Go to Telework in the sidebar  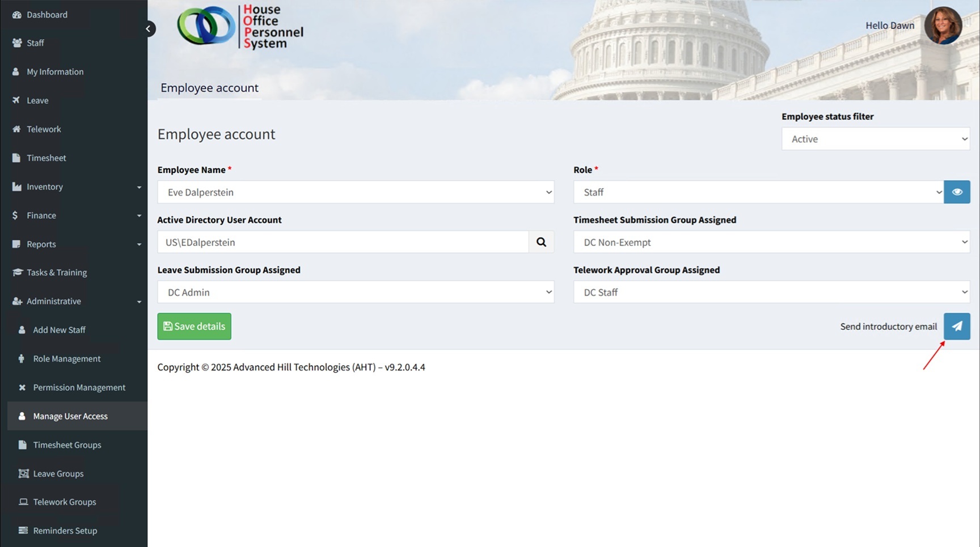pyautogui.click(x=44, y=129)
